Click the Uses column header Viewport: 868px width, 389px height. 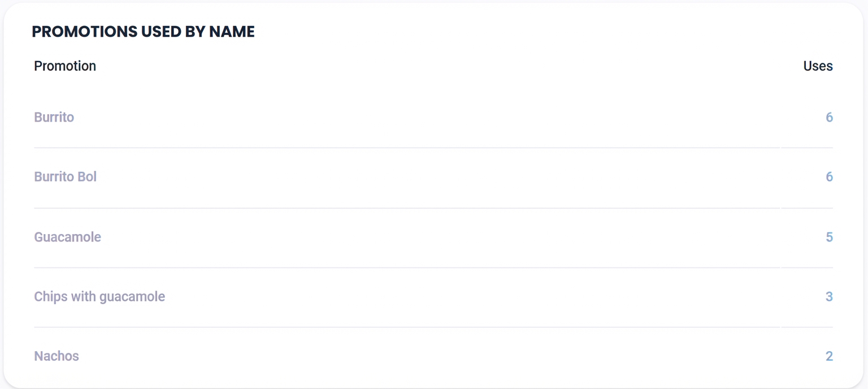click(818, 66)
